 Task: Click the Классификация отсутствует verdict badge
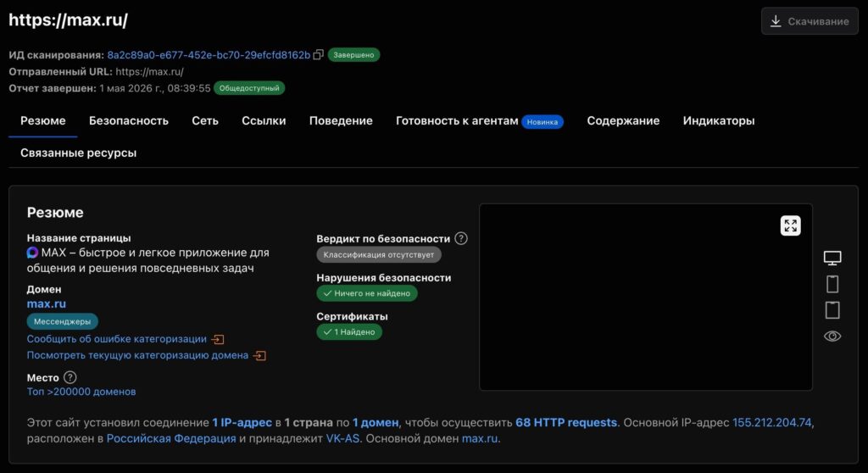click(x=379, y=255)
